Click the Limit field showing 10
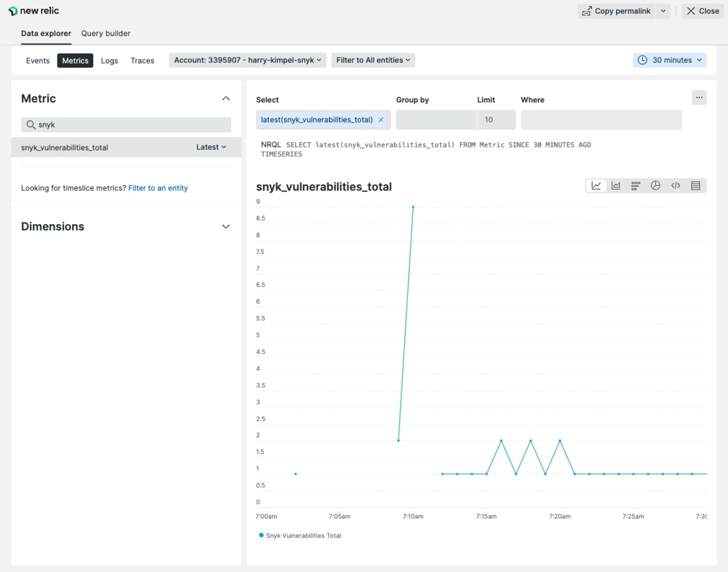Screen dimensions: 728x572 (x=497, y=120)
